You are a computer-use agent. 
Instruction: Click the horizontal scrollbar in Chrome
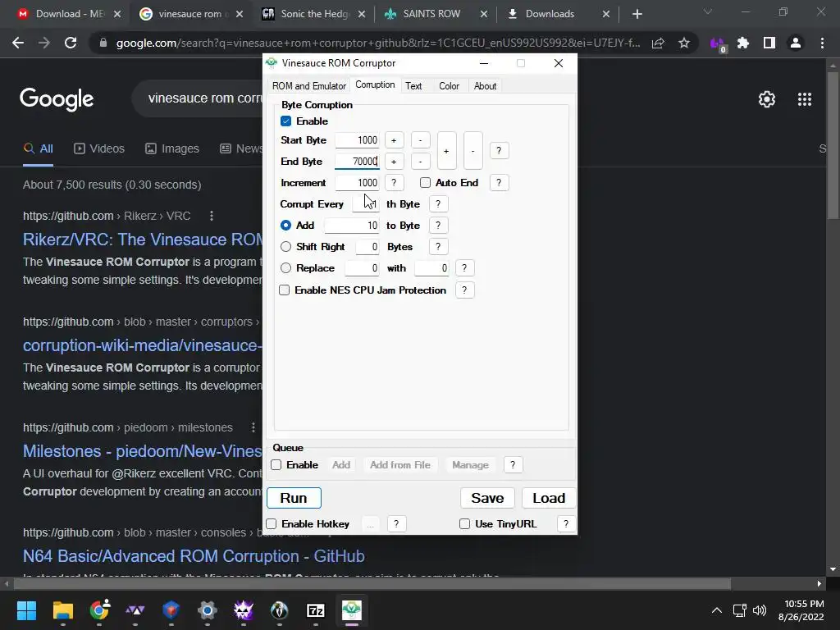click(x=372, y=583)
